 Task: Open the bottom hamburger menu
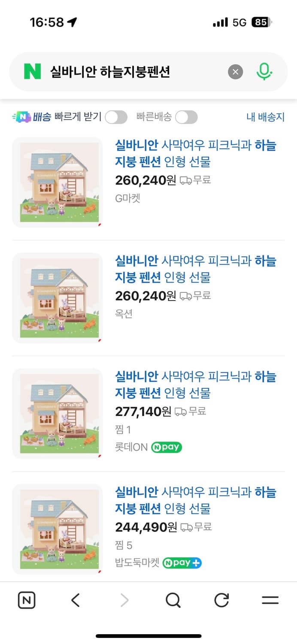pyautogui.click(x=270, y=600)
